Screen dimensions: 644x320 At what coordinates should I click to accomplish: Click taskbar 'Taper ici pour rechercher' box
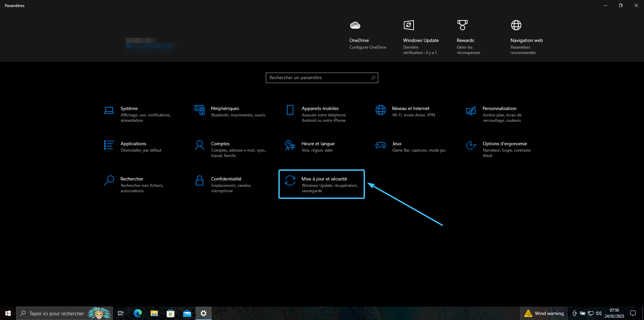tap(64, 313)
